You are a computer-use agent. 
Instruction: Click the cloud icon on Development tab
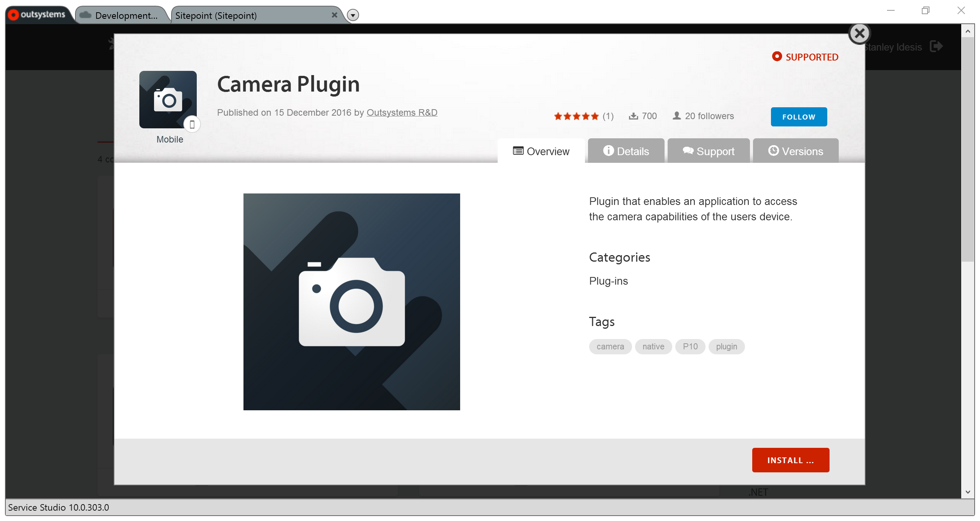point(85,15)
